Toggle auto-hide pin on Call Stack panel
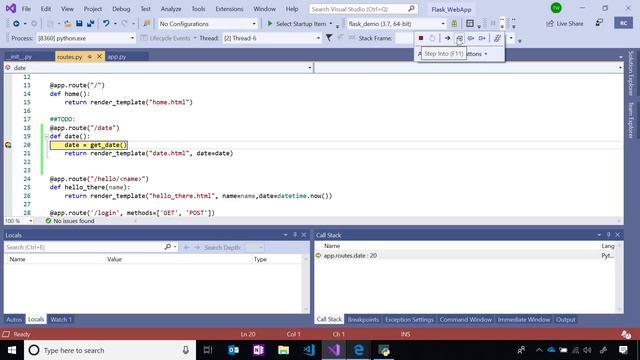 608,235
